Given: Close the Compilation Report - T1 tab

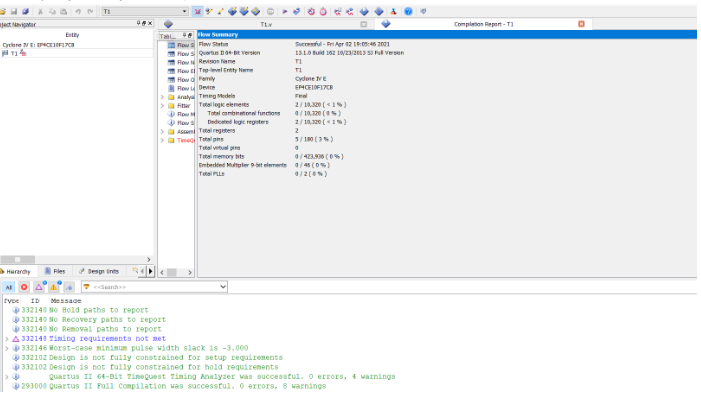Looking at the screenshot, I should (x=581, y=24).
